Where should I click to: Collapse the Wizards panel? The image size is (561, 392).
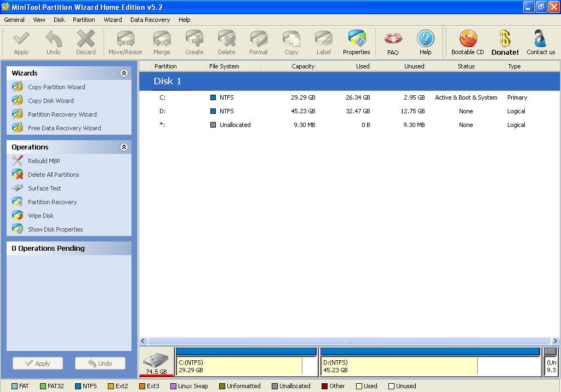124,72
